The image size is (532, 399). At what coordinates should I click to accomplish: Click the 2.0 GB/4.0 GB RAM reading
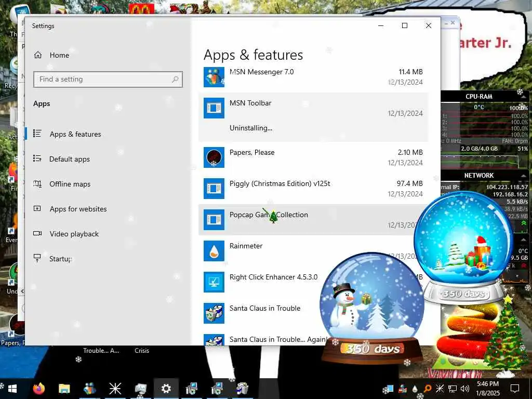tap(479, 149)
